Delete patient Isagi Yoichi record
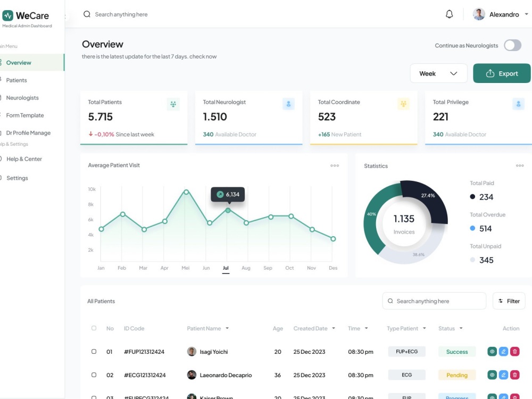The height and width of the screenshot is (399, 532). coord(514,352)
